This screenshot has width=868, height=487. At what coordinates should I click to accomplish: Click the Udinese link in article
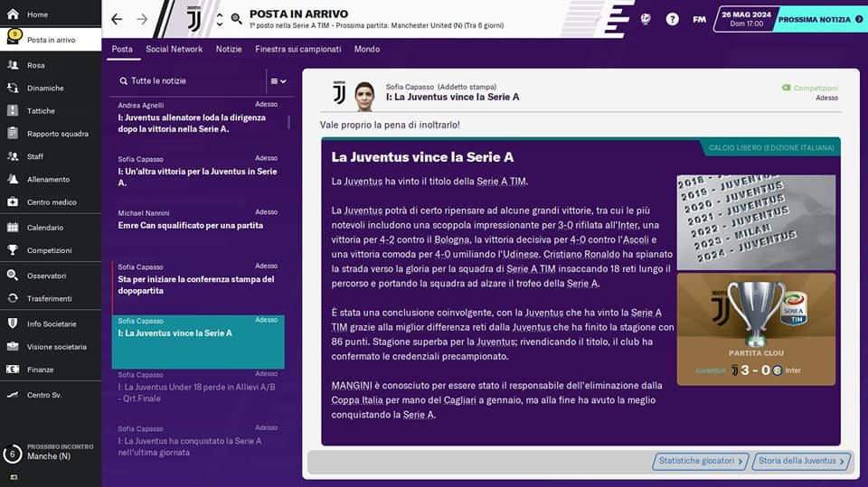point(519,255)
